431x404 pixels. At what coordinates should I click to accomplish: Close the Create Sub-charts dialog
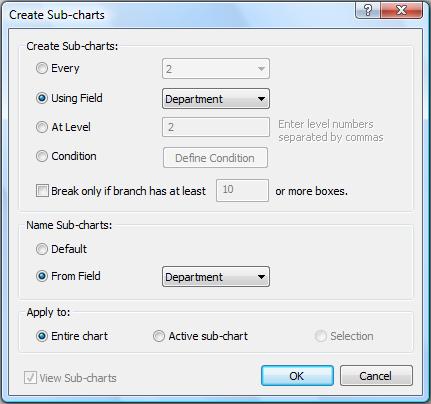[402, 10]
